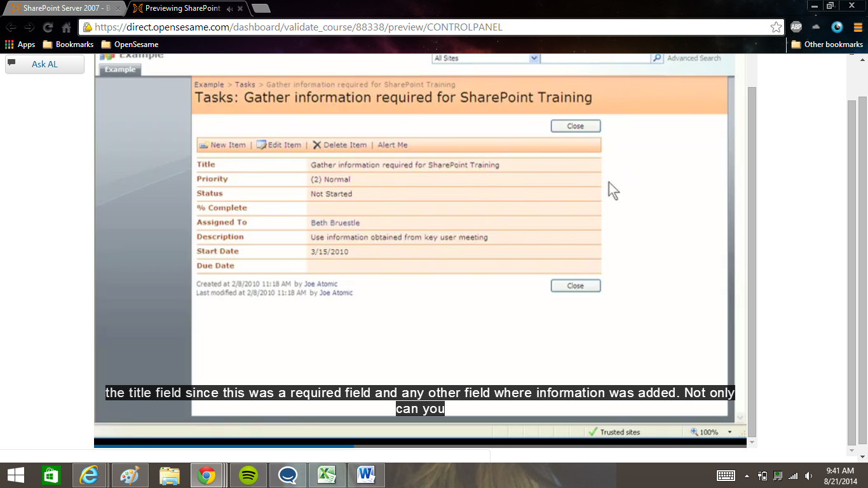The height and width of the screenshot is (488, 868).
Task: Click the '(2) Normal' priority value
Action: [330, 180]
